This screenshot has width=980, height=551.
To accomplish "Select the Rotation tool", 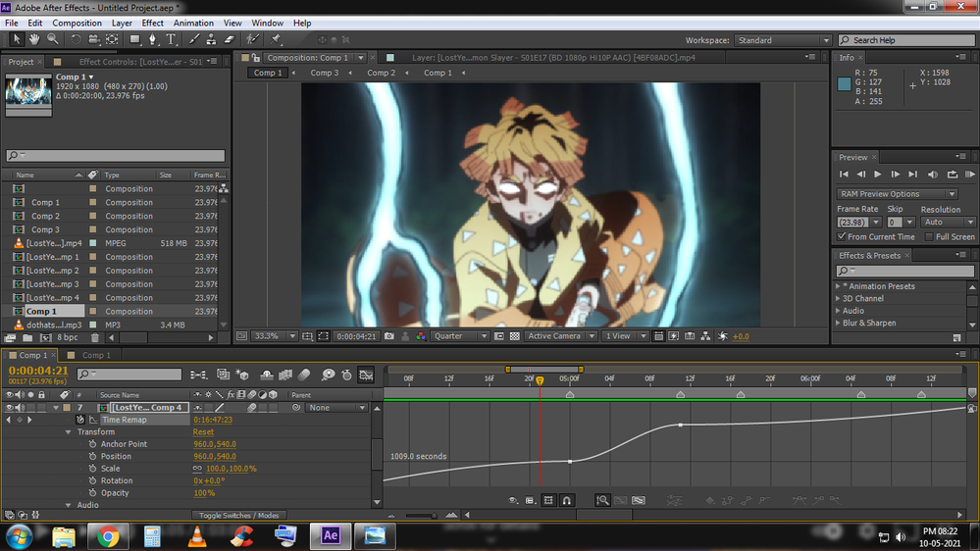I will point(76,39).
